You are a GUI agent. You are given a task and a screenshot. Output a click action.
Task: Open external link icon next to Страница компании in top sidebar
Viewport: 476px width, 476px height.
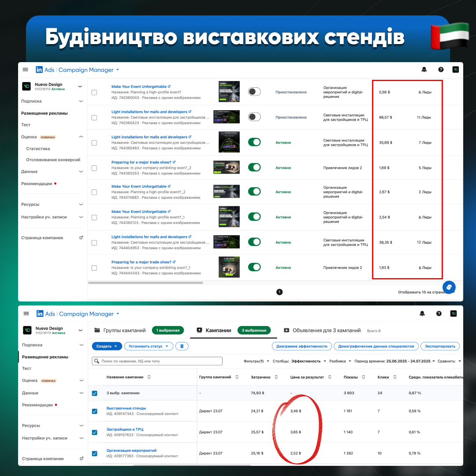(81, 238)
